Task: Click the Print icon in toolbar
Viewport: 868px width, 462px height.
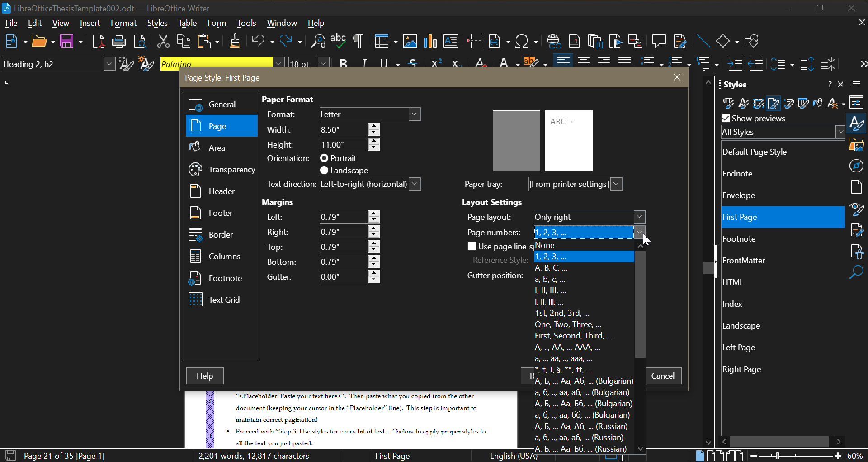Action: [x=118, y=41]
